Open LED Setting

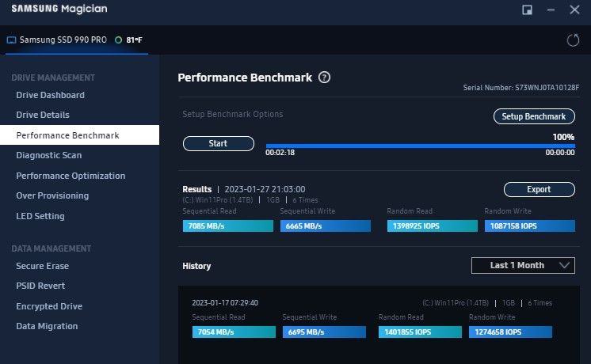point(40,216)
